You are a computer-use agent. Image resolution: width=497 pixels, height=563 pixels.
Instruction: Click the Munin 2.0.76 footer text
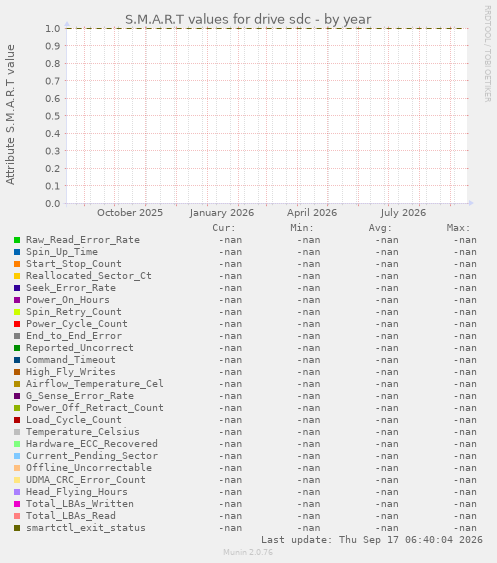pos(248,552)
